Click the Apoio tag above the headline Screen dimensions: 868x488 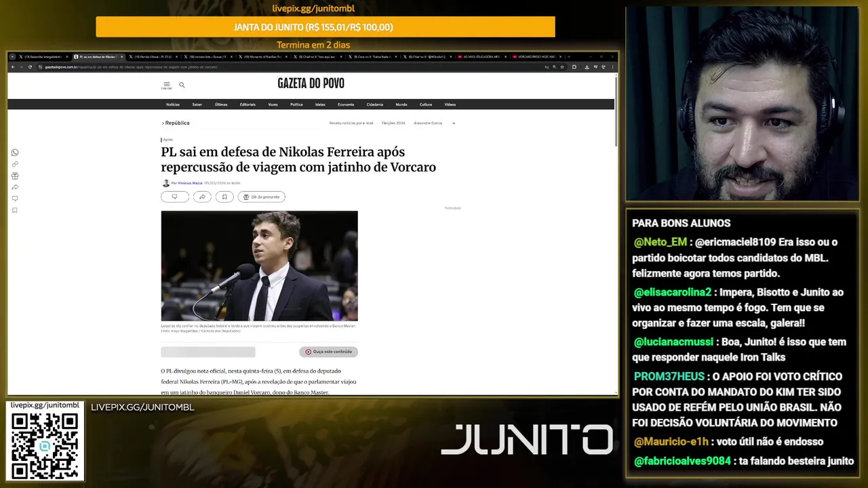coord(167,140)
